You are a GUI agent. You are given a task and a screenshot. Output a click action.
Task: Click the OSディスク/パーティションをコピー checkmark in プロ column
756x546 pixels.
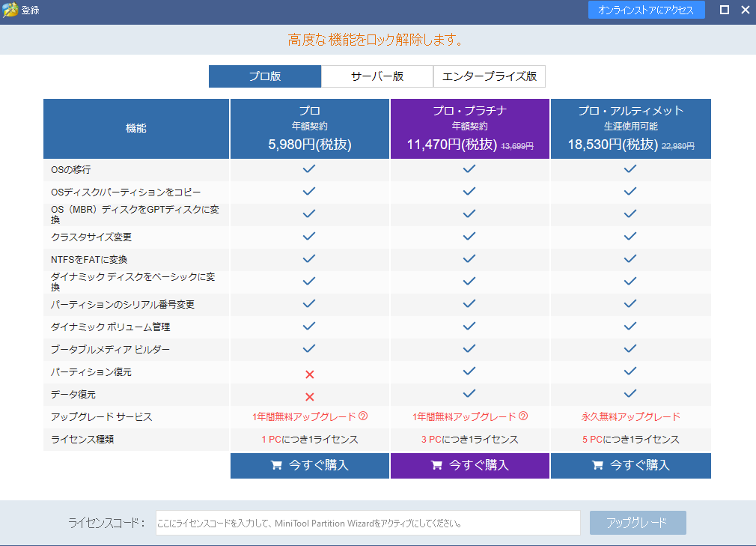[x=309, y=191]
